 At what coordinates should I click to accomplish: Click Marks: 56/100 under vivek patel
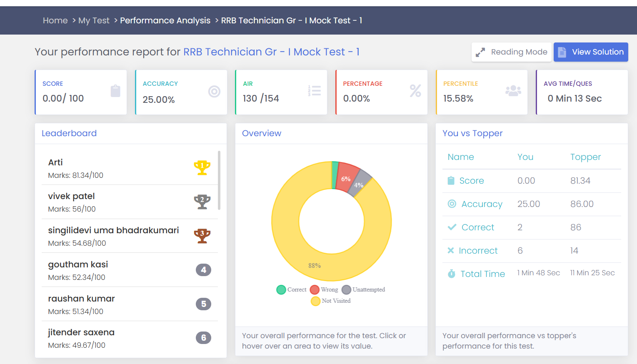click(72, 209)
